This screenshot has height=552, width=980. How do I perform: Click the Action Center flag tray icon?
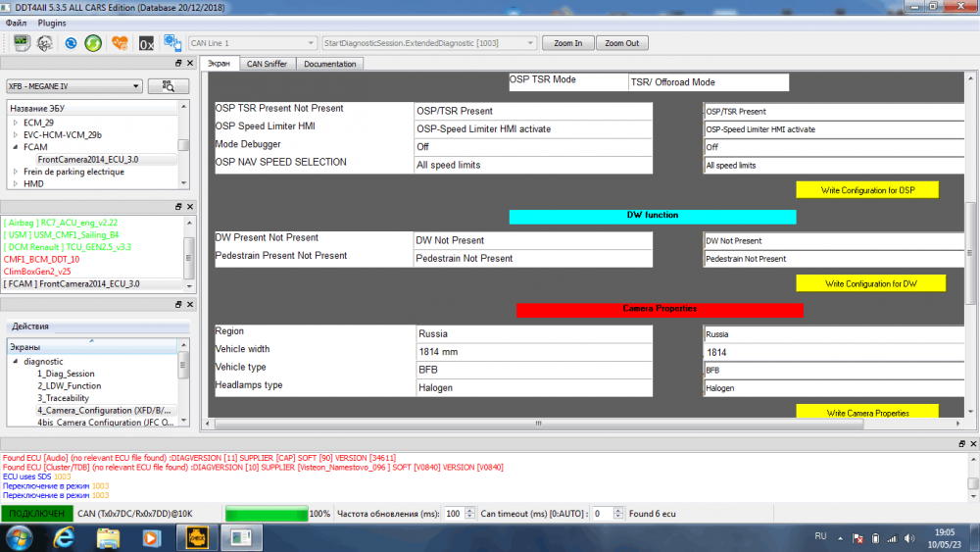pyautogui.click(x=858, y=538)
